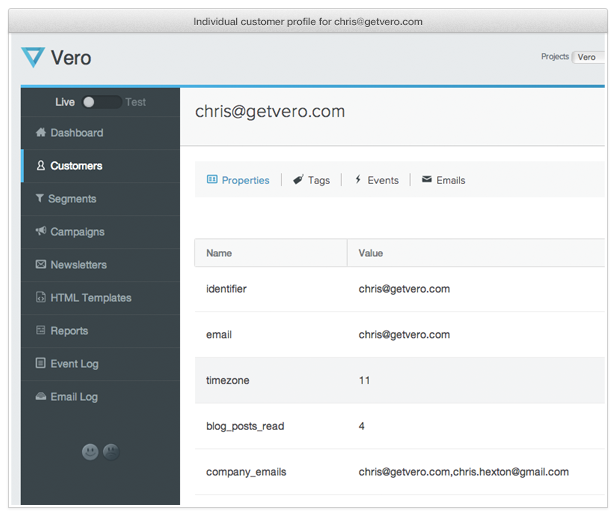This screenshot has width=615, height=515.
Task: Click the HTML Templates code icon
Action: [40, 298]
